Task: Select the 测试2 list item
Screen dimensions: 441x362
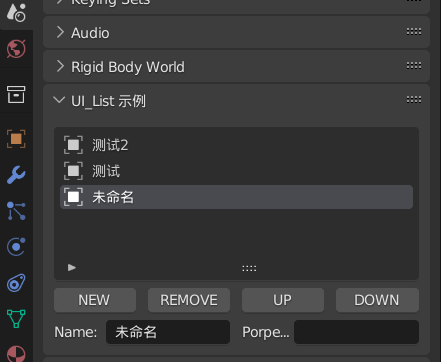Action: coord(236,145)
